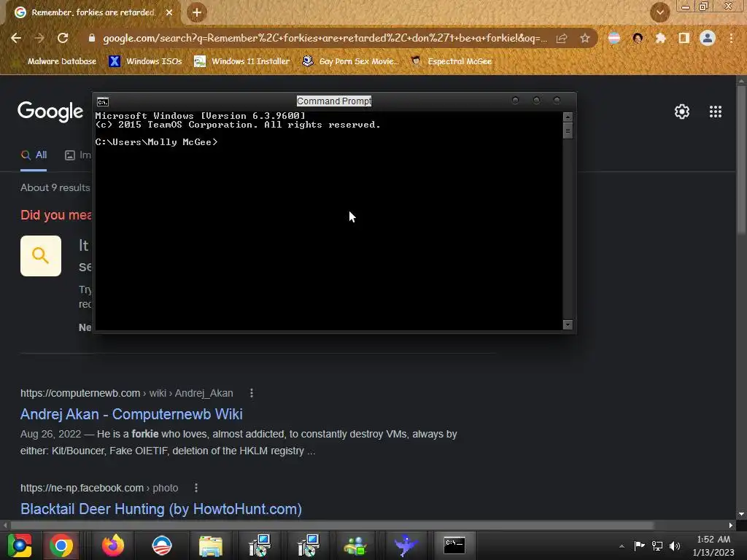Screen dimensions: 747x560
Task: Click the share page icon in address bar
Action: pyautogui.click(x=562, y=38)
